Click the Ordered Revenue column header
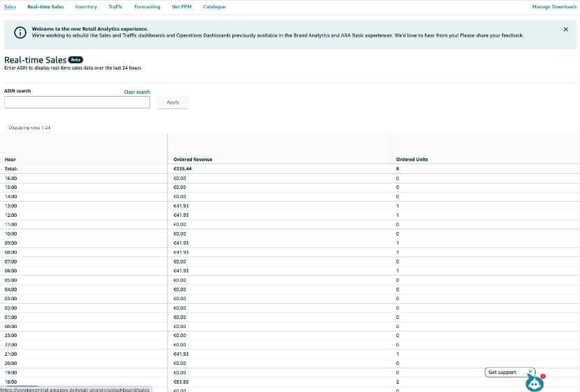580x392 pixels. (x=193, y=159)
